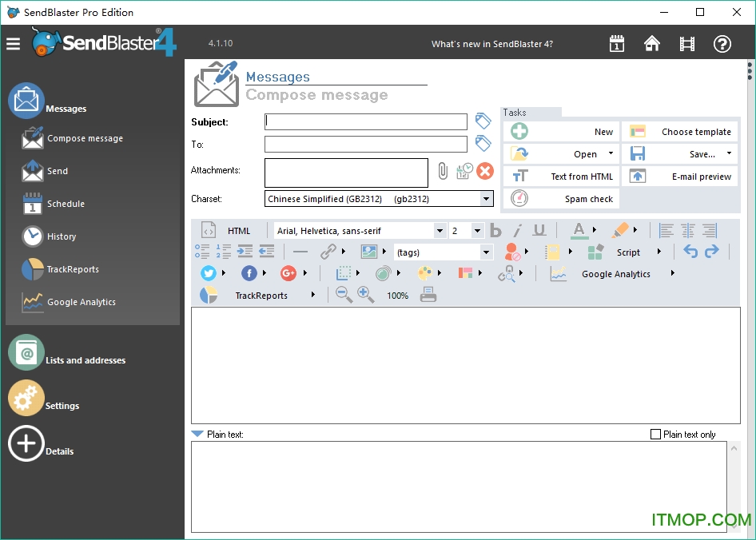Go to home via house icon
Image resolution: width=756 pixels, height=540 pixels.
click(x=652, y=44)
